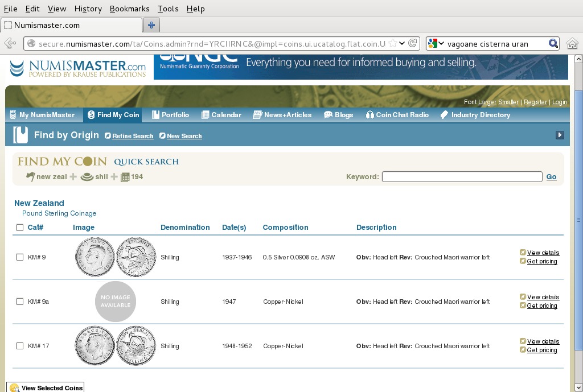
Task: Check the box for coin KM# 9
Action: (20, 257)
